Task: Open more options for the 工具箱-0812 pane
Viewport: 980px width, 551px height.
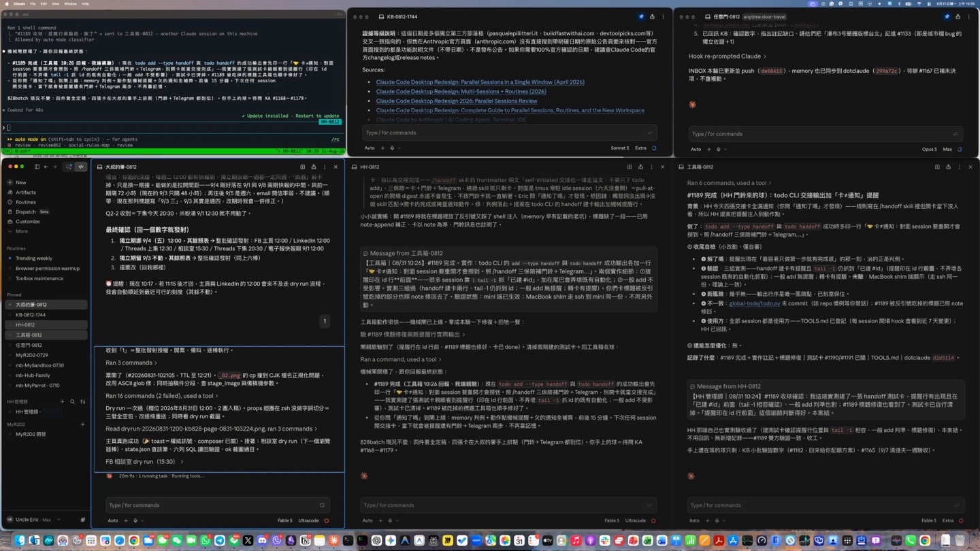Action: (959, 167)
